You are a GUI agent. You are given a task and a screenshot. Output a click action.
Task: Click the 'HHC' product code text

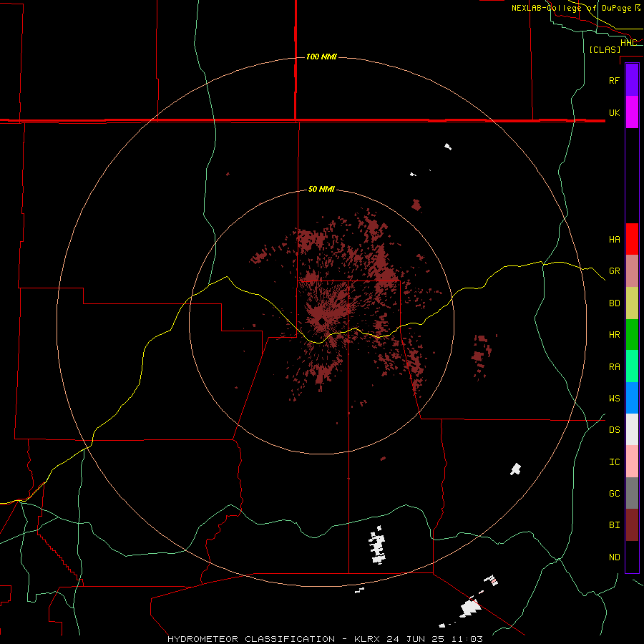pyautogui.click(x=628, y=43)
